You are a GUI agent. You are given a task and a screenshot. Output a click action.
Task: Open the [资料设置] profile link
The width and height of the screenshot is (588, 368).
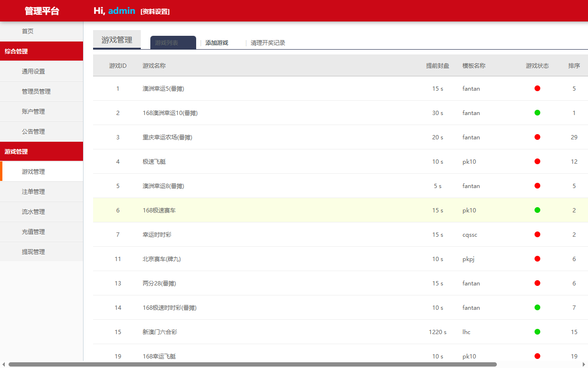(155, 11)
